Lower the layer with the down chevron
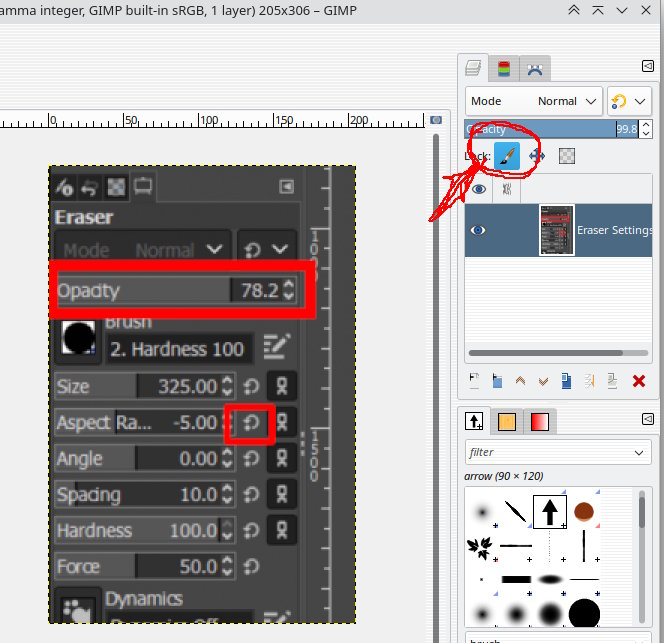Screen dimensions: 664x643 point(543,381)
